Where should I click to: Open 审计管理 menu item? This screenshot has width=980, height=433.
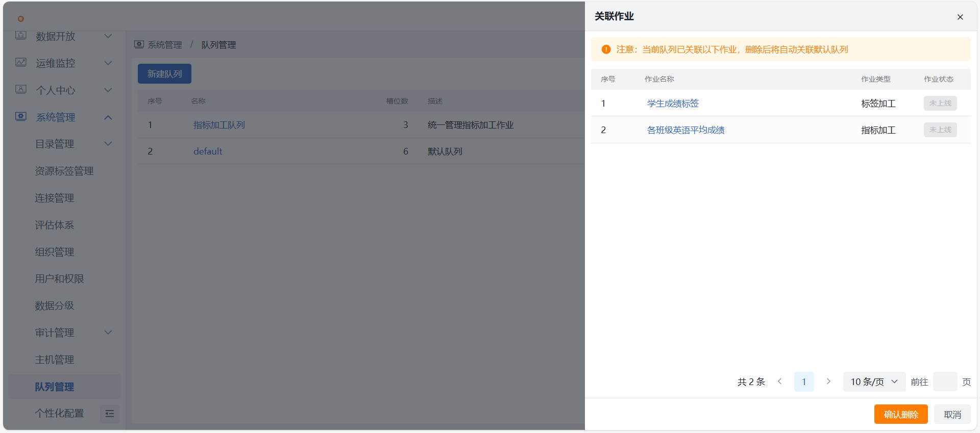tap(55, 333)
